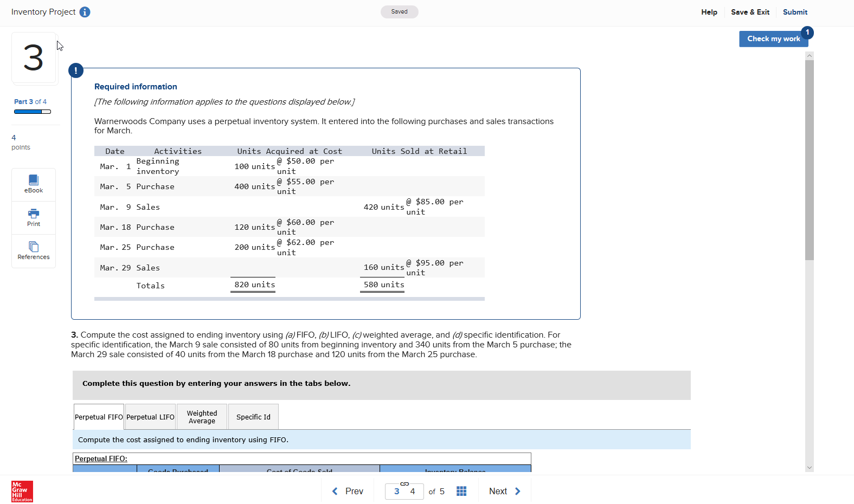Open References in the sidebar
Image resolution: width=854 pixels, height=504 pixels.
tap(34, 251)
